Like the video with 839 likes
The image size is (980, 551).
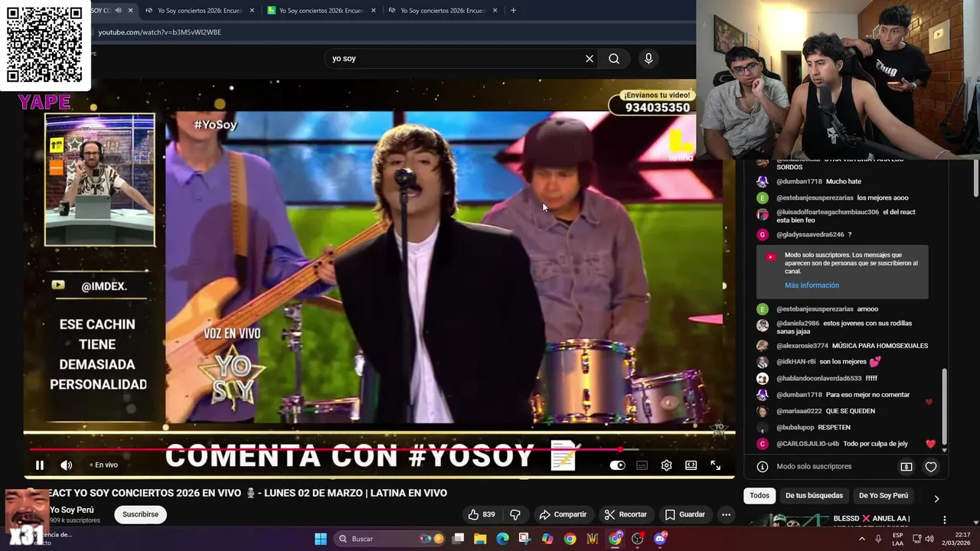tap(482, 514)
